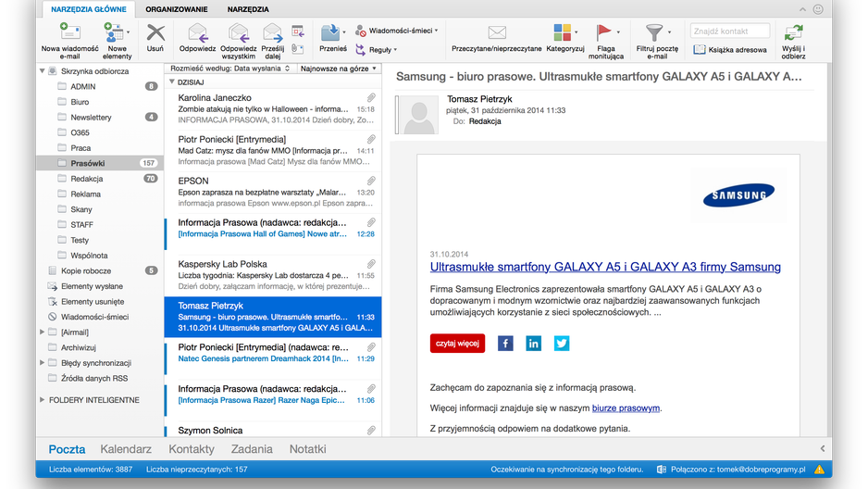Click the Samsung logo image
This screenshot has height=489, width=868.
click(738, 195)
